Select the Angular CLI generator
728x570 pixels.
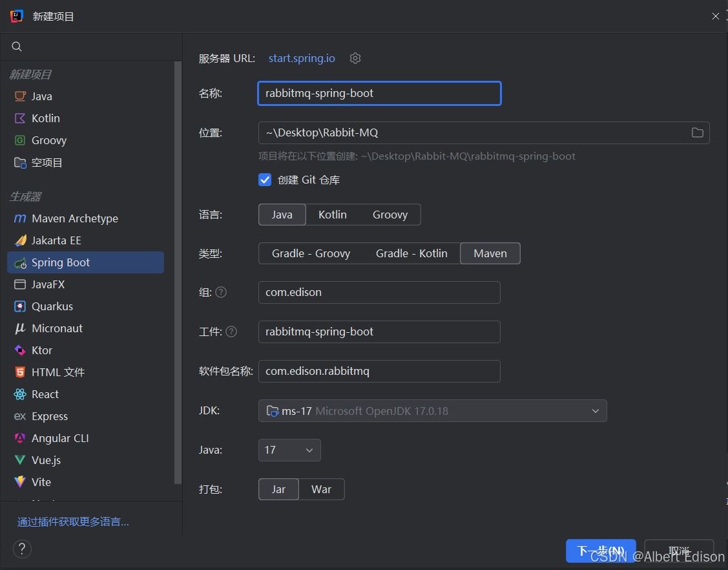[x=85, y=438]
